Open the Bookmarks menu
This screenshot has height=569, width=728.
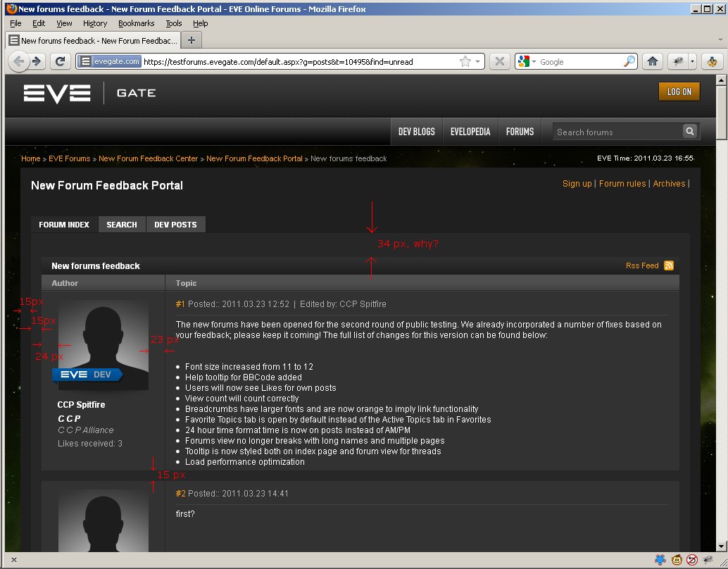(x=136, y=23)
